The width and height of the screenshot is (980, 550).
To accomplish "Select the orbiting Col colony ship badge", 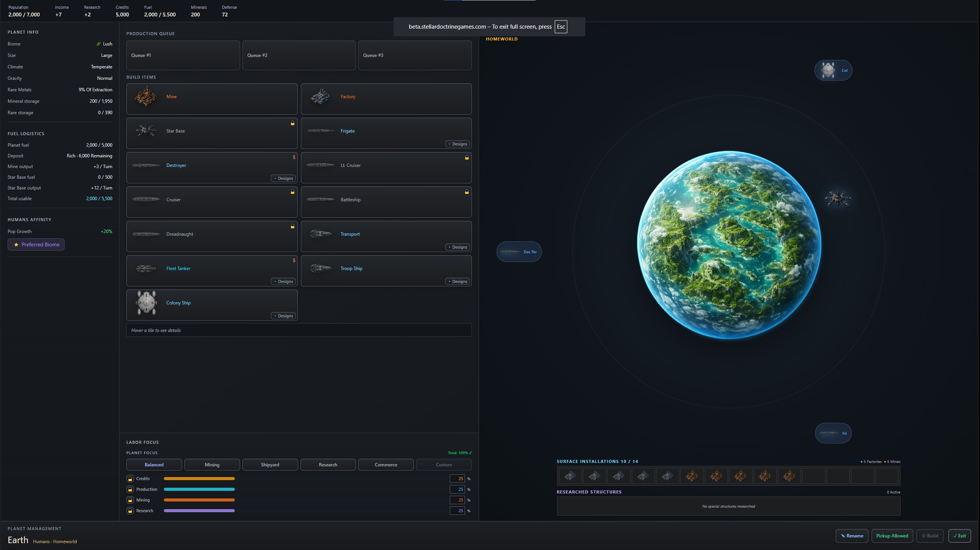I will 833,70.
